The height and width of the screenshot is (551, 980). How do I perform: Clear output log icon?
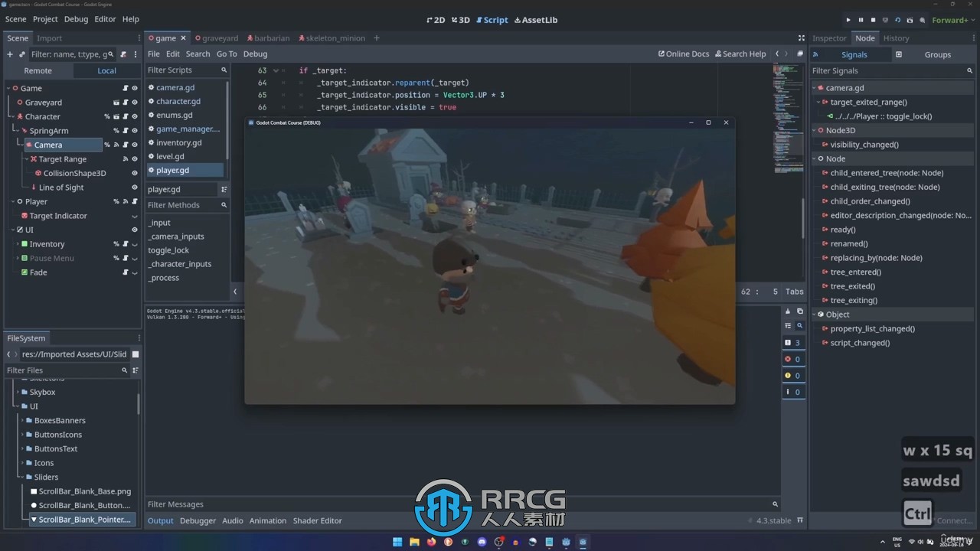(x=788, y=311)
